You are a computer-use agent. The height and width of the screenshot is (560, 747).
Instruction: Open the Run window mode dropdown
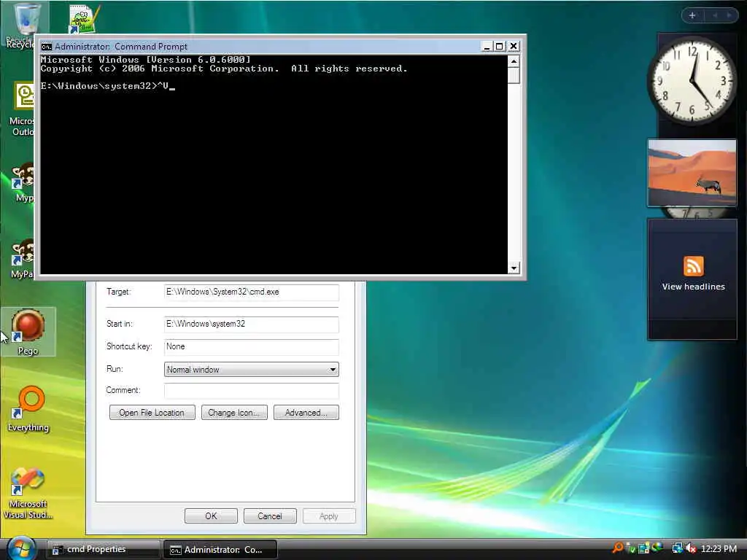pos(251,370)
